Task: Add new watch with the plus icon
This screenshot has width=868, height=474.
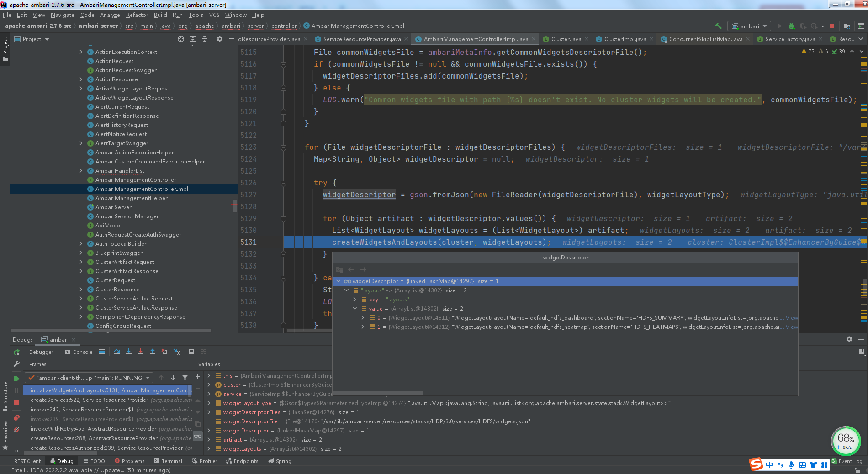Action: [x=198, y=377]
